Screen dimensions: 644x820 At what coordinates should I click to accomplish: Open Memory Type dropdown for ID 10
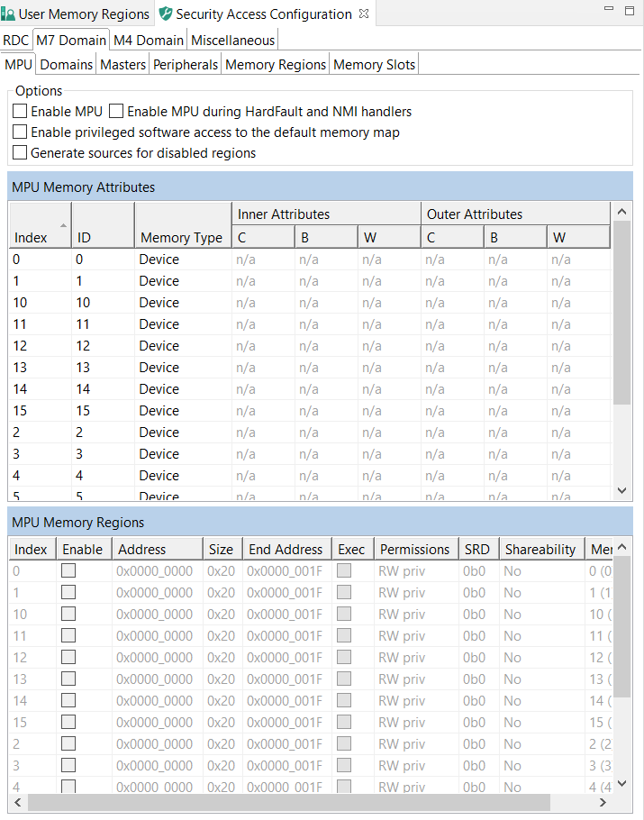click(x=180, y=303)
